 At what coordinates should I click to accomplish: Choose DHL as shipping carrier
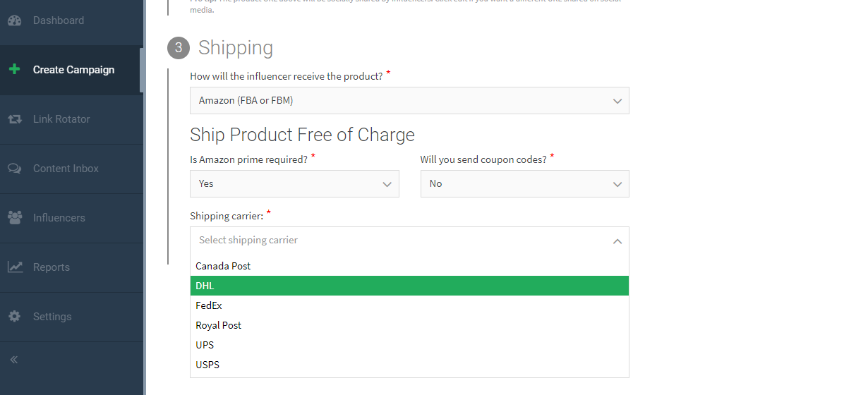pos(205,286)
